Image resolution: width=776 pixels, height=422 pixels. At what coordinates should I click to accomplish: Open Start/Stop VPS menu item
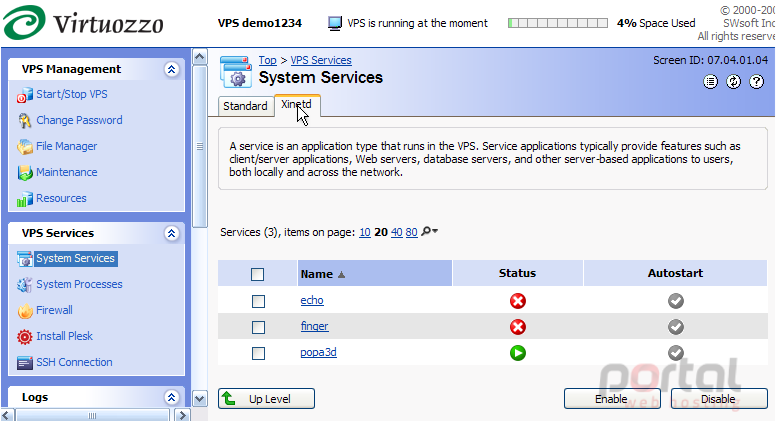[x=72, y=94]
